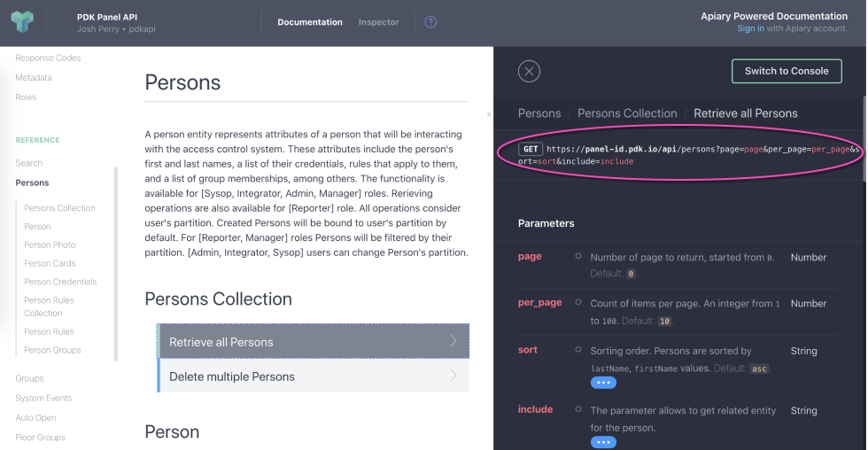Select Groups in the reference list

[29, 378]
